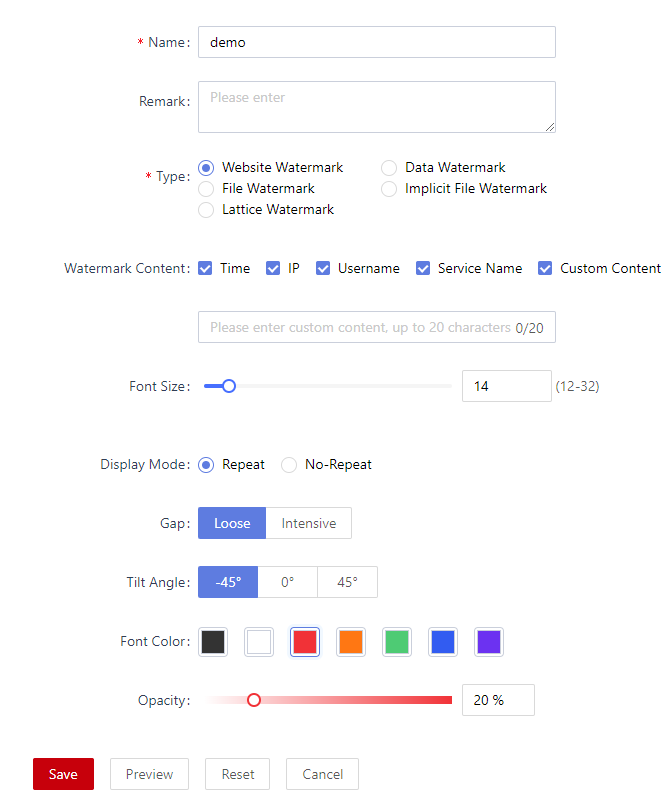Pick the Implicit File Watermark option

click(389, 189)
